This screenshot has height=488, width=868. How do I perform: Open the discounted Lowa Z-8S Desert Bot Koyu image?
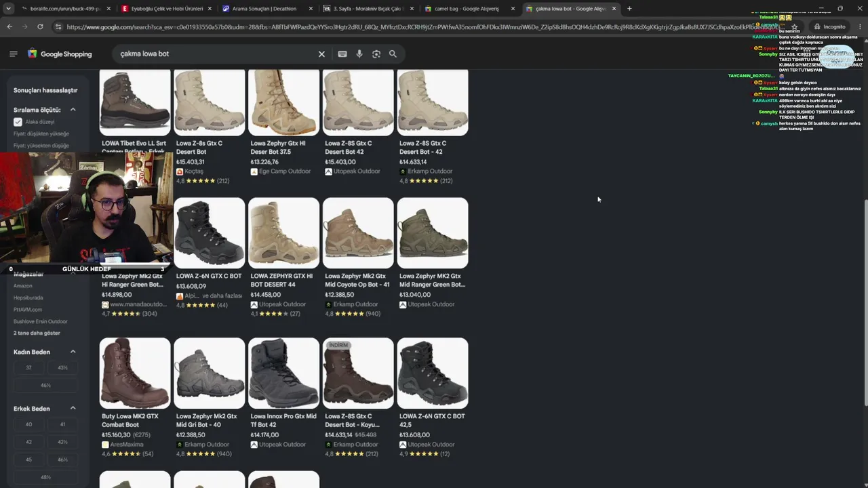358,373
